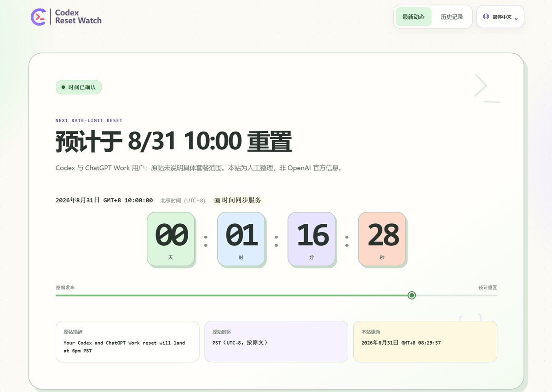Click the 北京时间 (UTC+8) label
The height and width of the screenshot is (392, 552).
(183, 200)
